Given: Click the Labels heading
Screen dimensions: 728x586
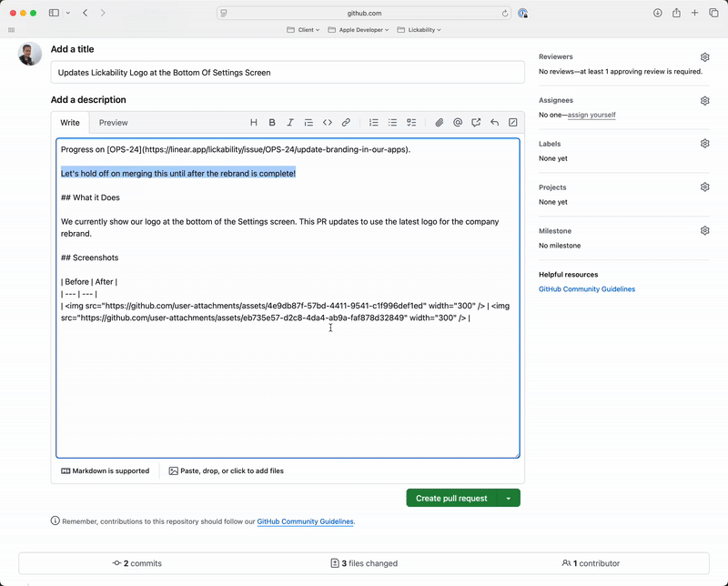Looking at the screenshot, I should click(x=550, y=144).
